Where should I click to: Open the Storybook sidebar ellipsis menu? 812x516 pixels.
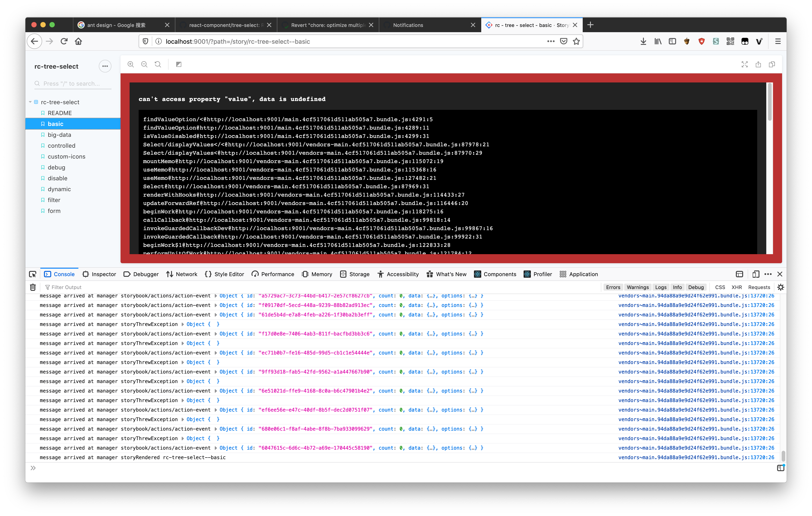pyautogui.click(x=105, y=66)
